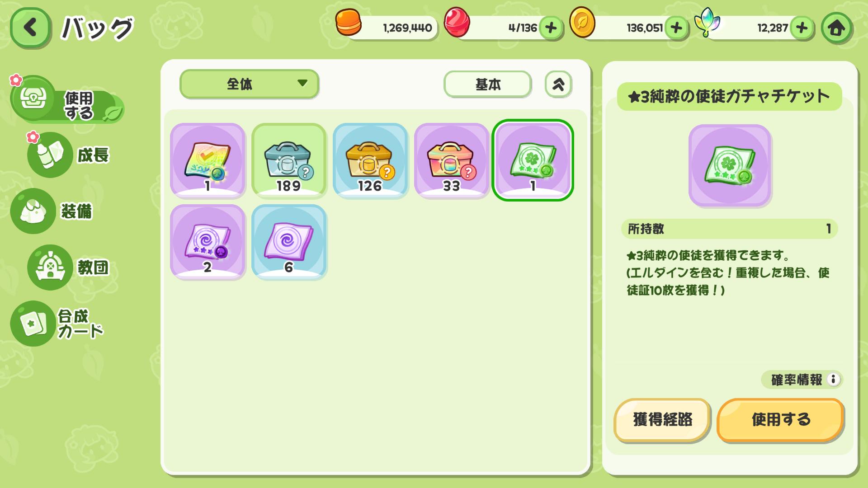Select the purple star swirl ticket with 2

(x=208, y=242)
